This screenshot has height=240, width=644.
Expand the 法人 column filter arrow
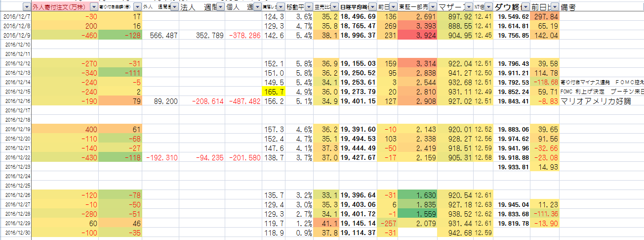pos(220,7)
